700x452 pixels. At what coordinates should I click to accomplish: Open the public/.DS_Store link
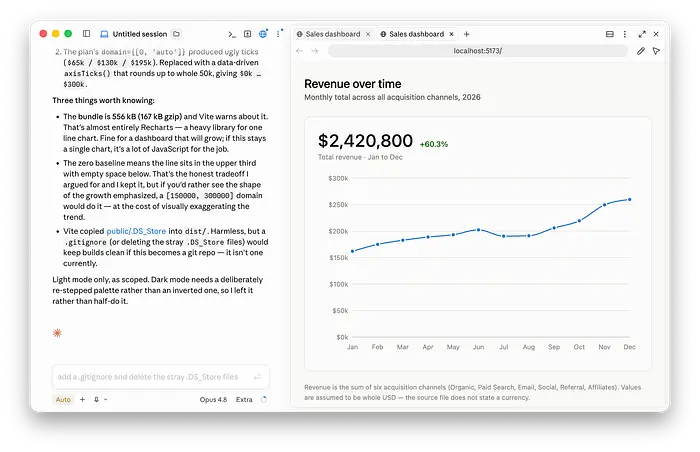pyautogui.click(x=136, y=231)
